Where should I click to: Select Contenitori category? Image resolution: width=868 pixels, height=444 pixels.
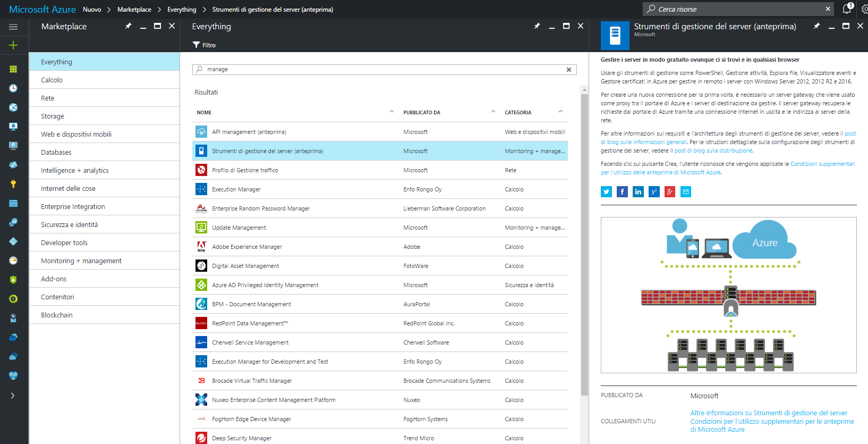coord(105,297)
